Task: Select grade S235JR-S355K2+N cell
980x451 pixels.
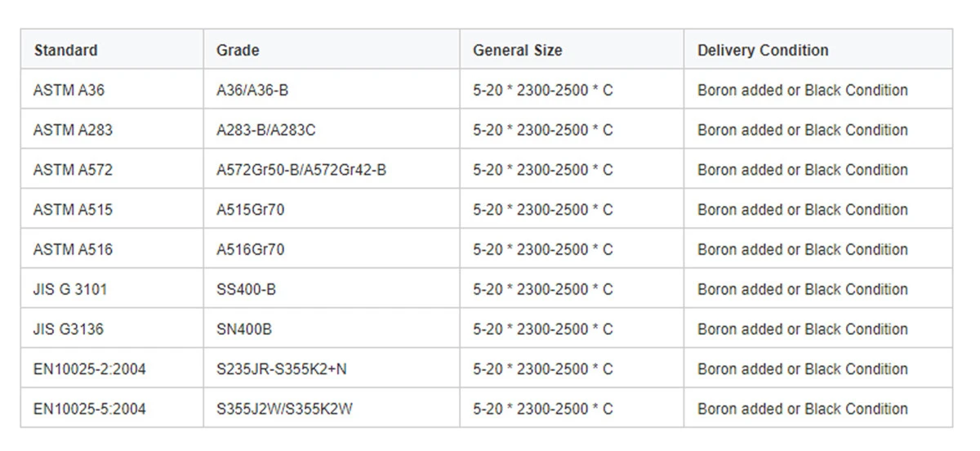Action: (x=332, y=368)
